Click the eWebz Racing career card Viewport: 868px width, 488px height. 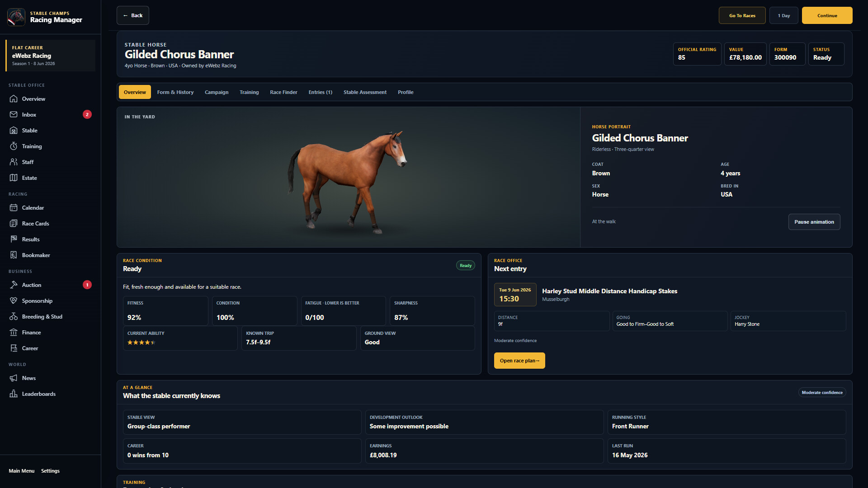pos(50,56)
